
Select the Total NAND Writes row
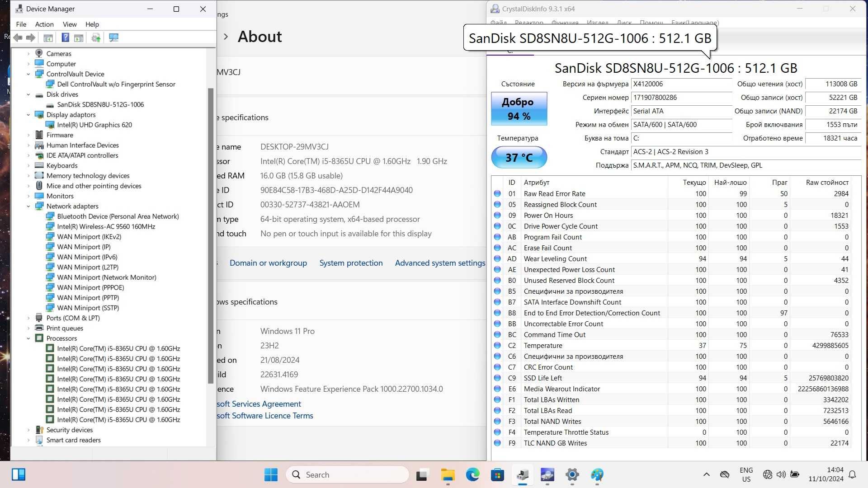point(671,421)
